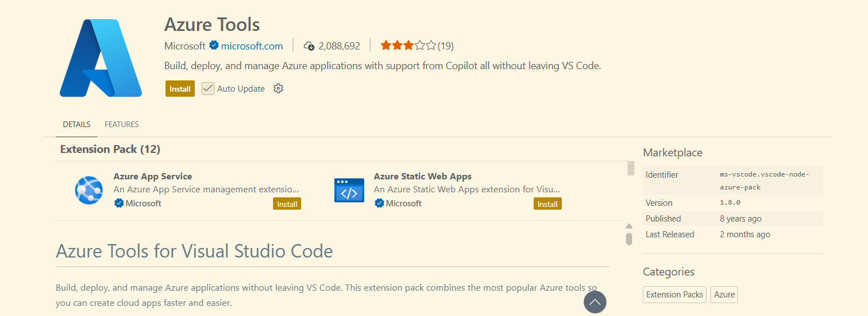Click the Azure Tools for Visual Studio Code heading
This screenshot has width=868, height=316.
[194, 251]
